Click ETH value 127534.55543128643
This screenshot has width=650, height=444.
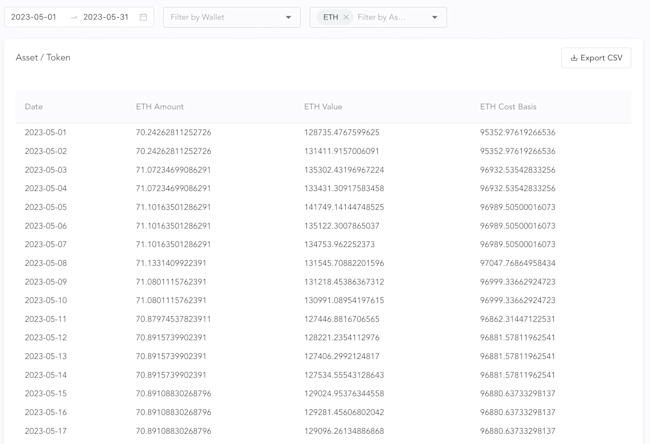click(344, 375)
